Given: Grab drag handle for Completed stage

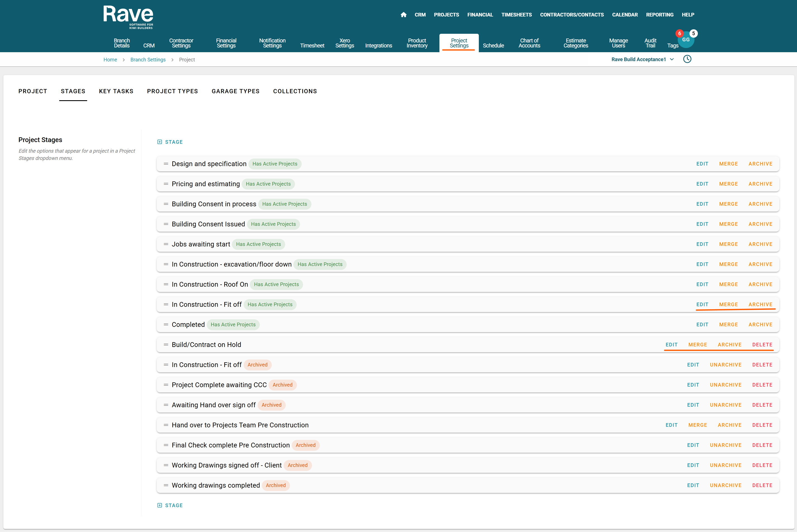Looking at the screenshot, I should (166, 324).
